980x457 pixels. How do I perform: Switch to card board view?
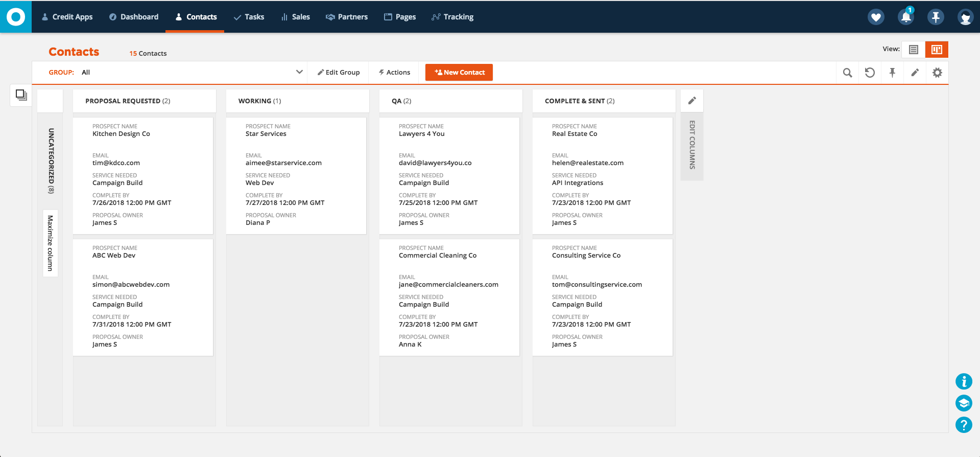(x=937, y=50)
